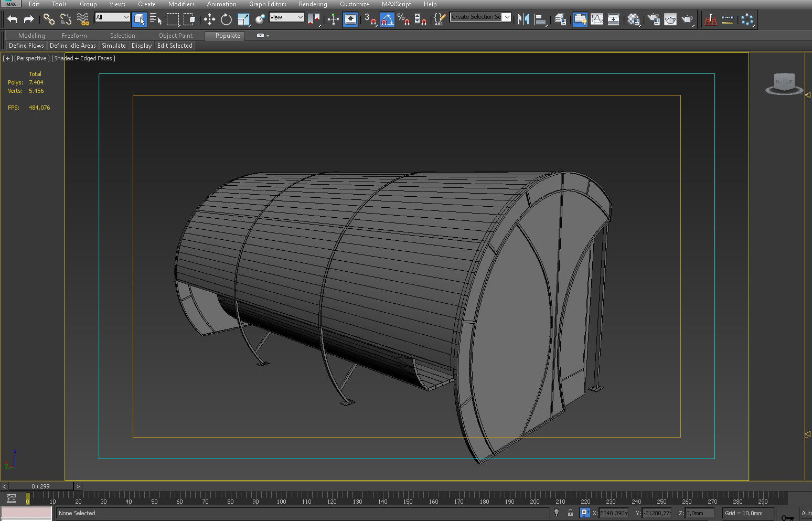Open the Modifiers menu
This screenshot has height=521, width=812.
(181, 4)
